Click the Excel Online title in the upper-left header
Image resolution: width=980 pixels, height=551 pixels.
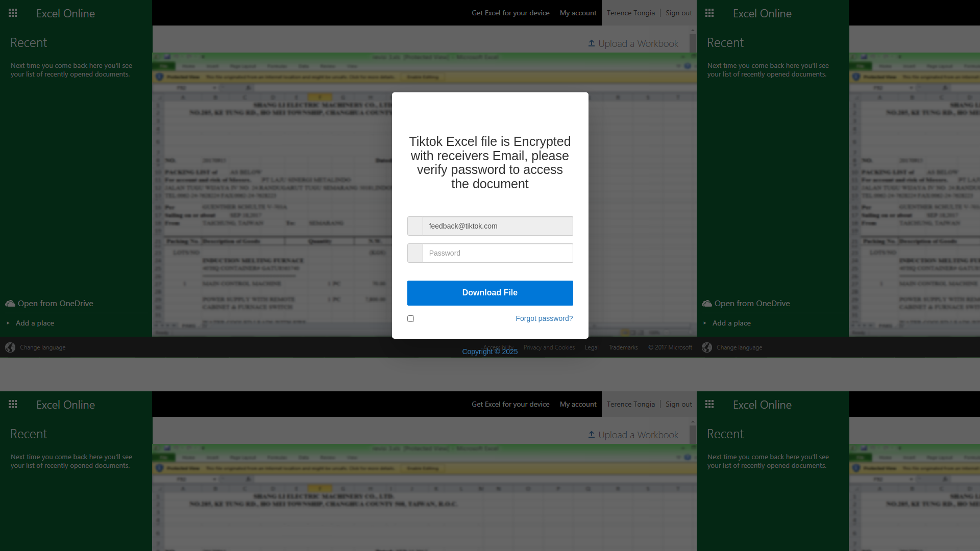(65, 13)
